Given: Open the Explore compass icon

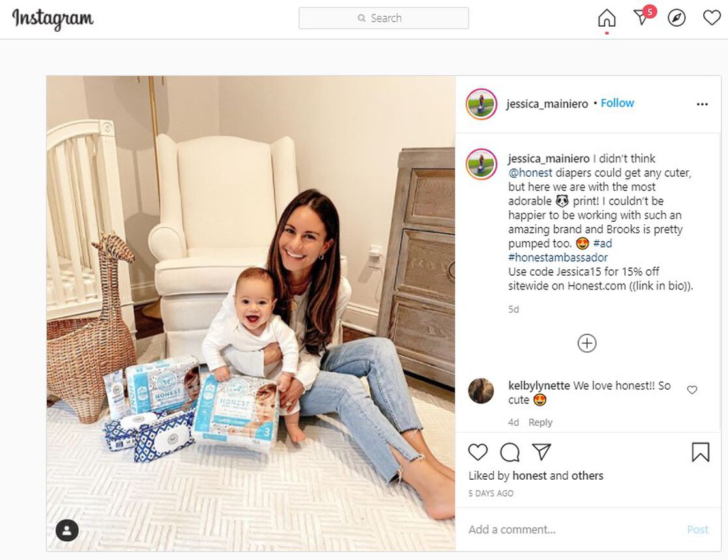Looking at the screenshot, I should (676, 18).
